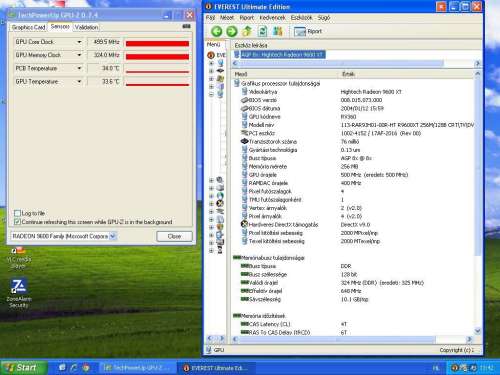
Task: Click the PCB Temperature graph
Action: pos(157,68)
